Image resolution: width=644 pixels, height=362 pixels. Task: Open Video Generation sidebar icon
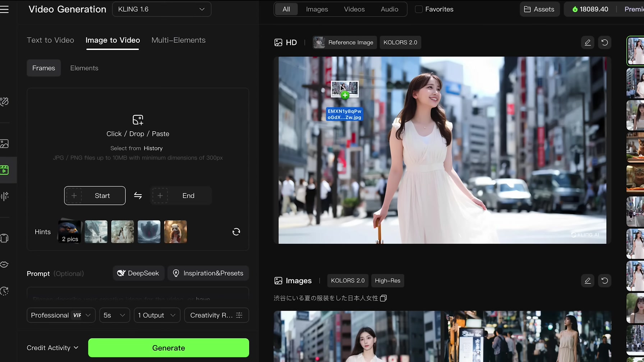pos(4,170)
